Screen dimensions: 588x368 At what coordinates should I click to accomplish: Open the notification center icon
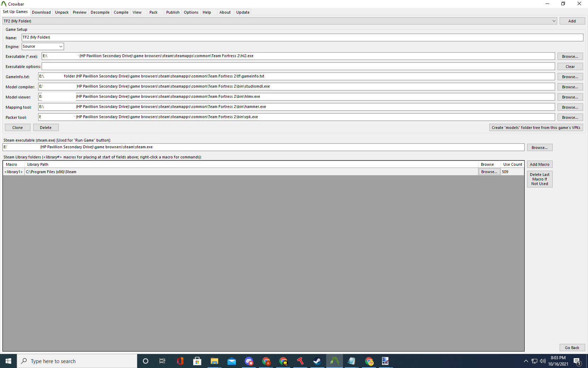point(577,361)
